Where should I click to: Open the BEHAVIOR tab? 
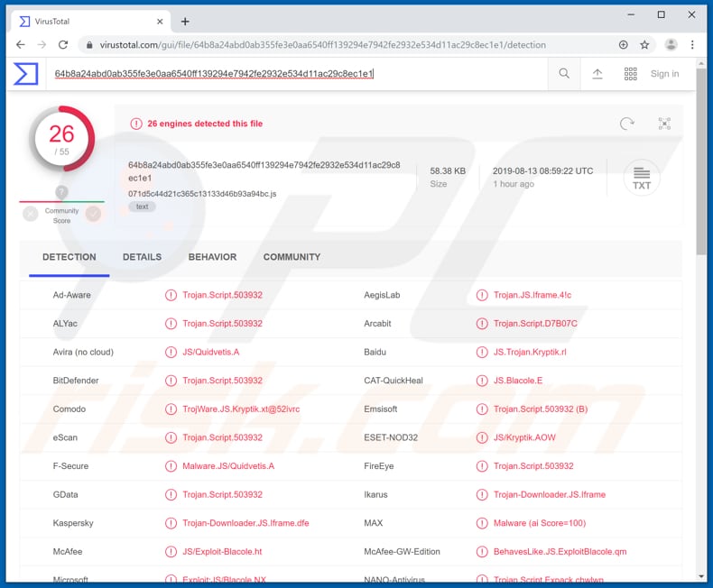[212, 257]
